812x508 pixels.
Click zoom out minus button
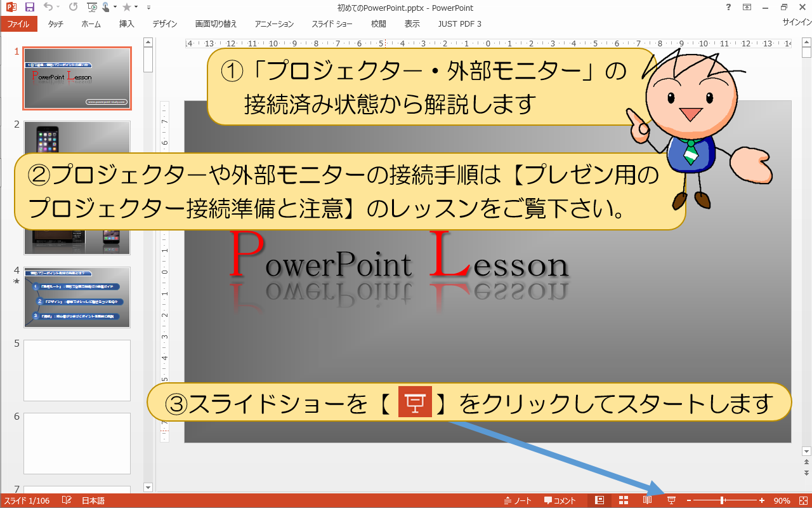click(689, 500)
